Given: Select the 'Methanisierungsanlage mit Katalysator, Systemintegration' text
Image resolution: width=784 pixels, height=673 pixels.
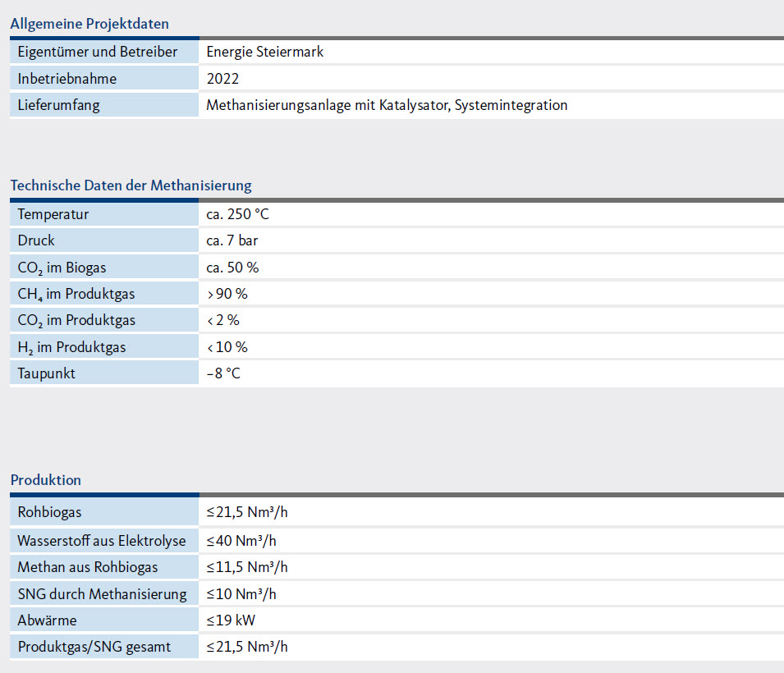Looking at the screenshot, I should (x=387, y=105).
